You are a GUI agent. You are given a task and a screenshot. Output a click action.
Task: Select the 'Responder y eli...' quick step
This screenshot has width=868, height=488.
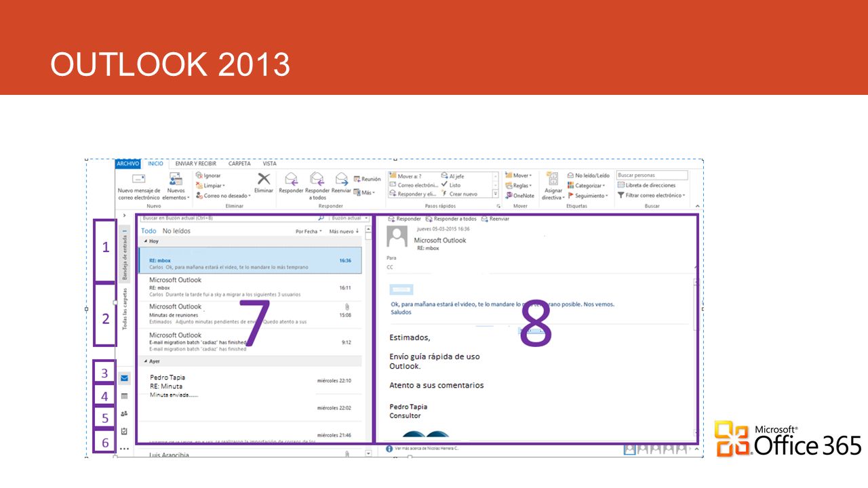point(413,194)
